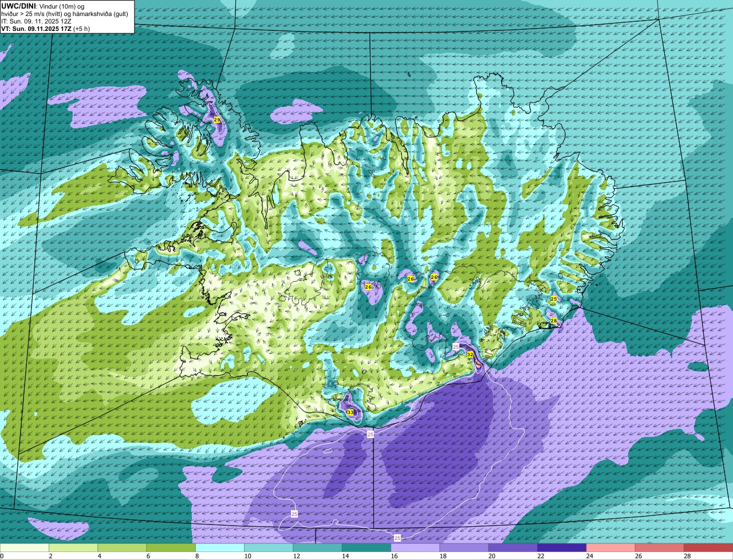Select the yellow max-gust marker labeled 33
733x560 pixels.
click(350, 412)
